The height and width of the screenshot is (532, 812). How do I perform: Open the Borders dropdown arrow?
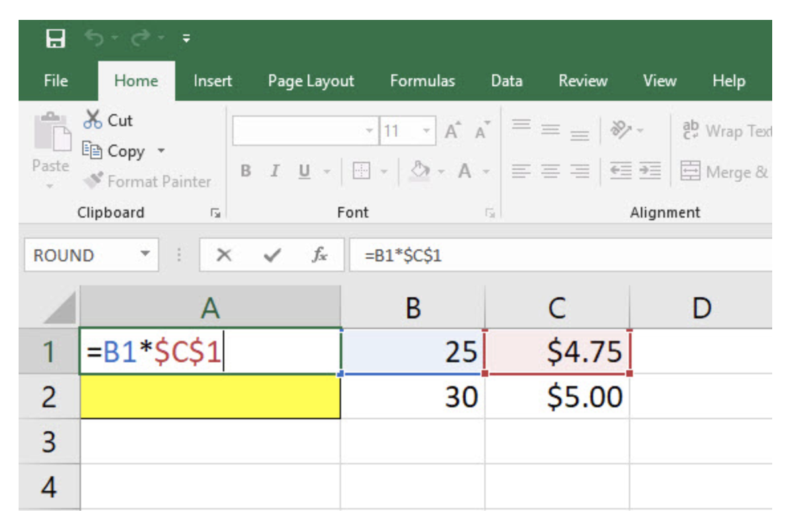384,172
